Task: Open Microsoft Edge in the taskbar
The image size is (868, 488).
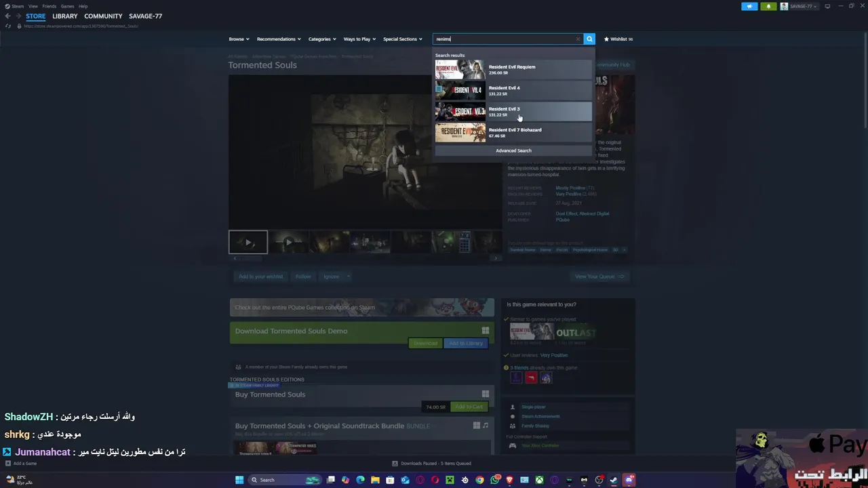Action: (x=360, y=480)
